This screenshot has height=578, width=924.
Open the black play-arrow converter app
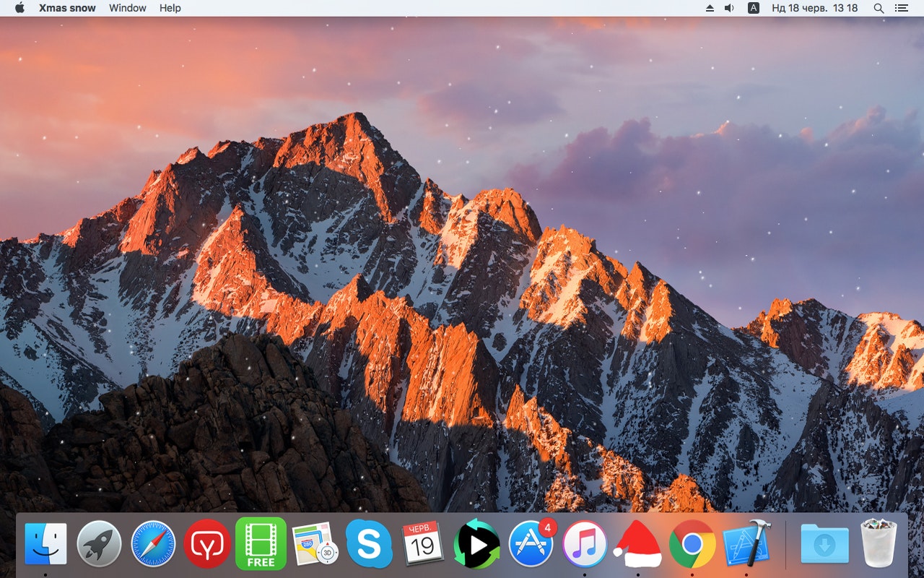click(x=476, y=543)
